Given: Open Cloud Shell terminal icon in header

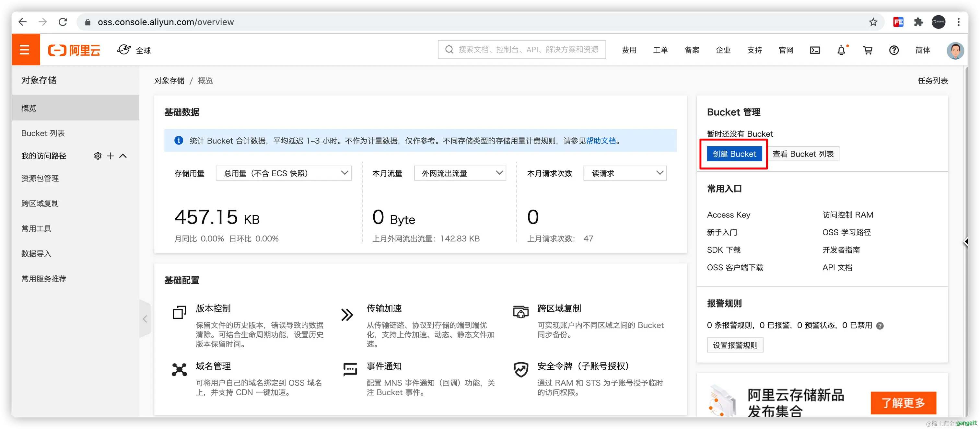Looking at the screenshot, I should (x=815, y=50).
